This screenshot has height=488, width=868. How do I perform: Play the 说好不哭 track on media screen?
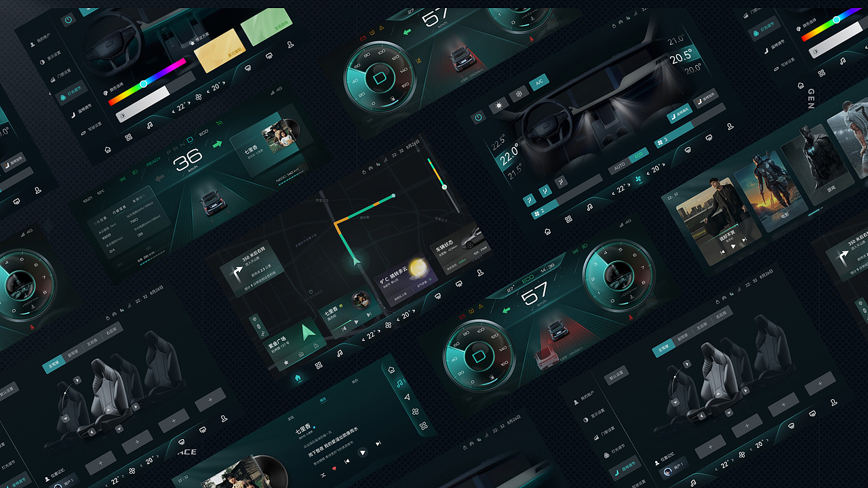pos(733,246)
